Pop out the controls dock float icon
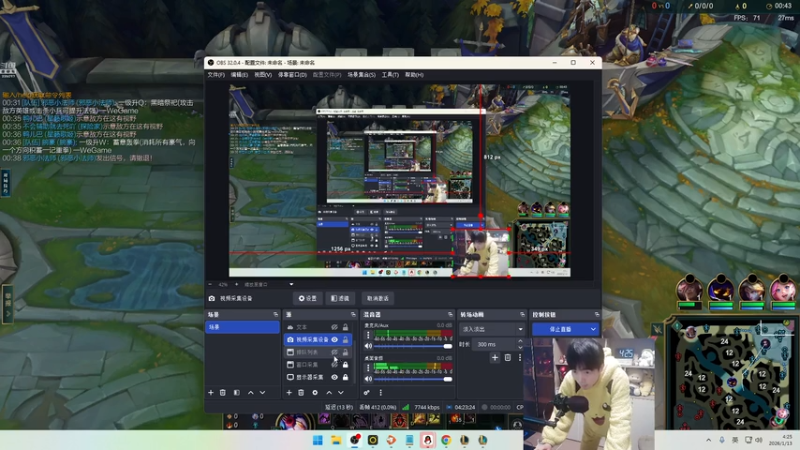The width and height of the screenshot is (800, 450). [x=596, y=314]
